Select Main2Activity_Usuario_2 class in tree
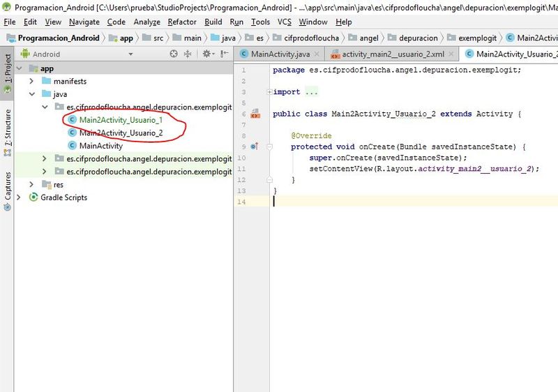This screenshot has width=558, height=392. pos(121,133)
